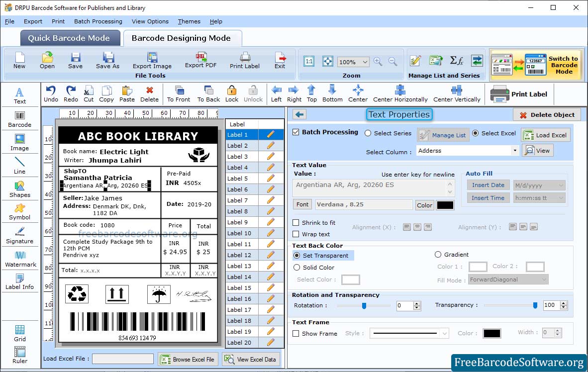588x372 pixels.
Task: Choose Select Series radio option
Action: click(x=368, y=133)
